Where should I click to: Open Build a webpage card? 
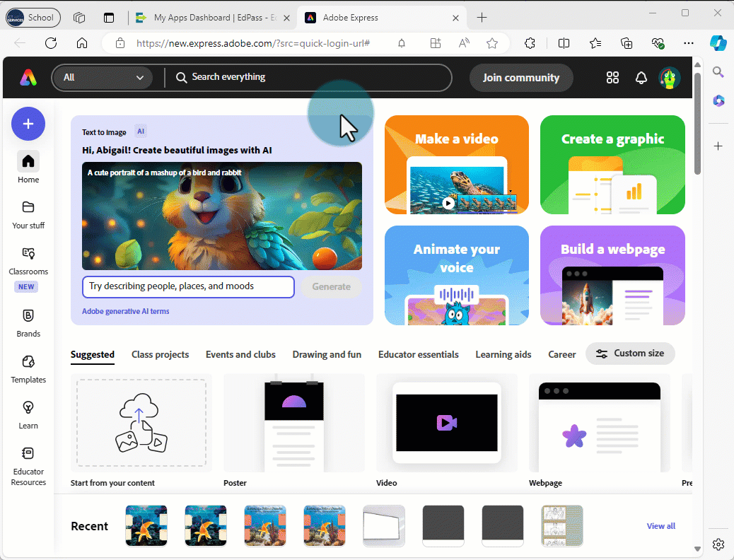coord(612,275)
